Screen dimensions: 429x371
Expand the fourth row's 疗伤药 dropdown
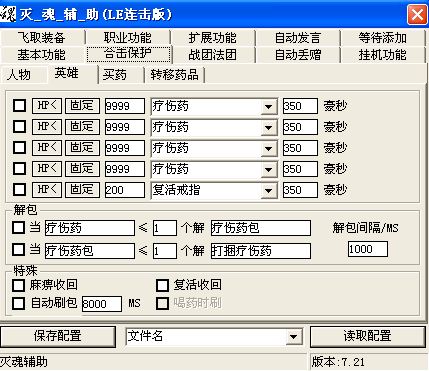[x=268, y=170]
